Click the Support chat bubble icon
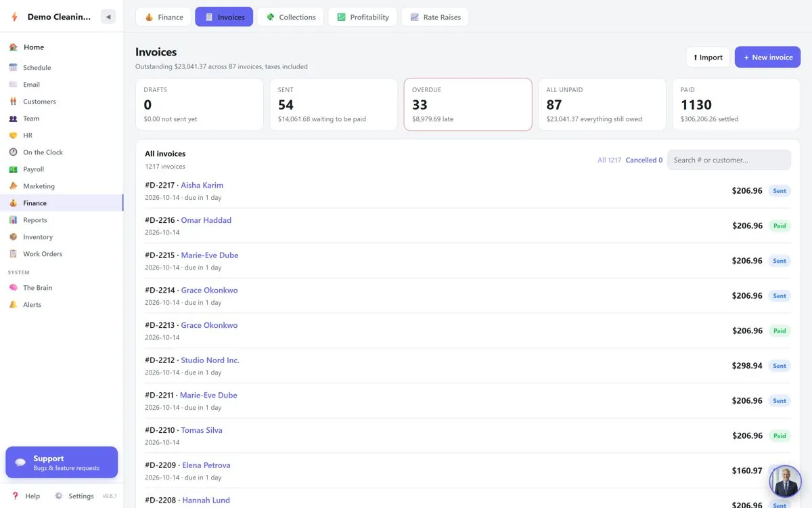This screenshot has width=812, height=508. (x=20, y=463)
